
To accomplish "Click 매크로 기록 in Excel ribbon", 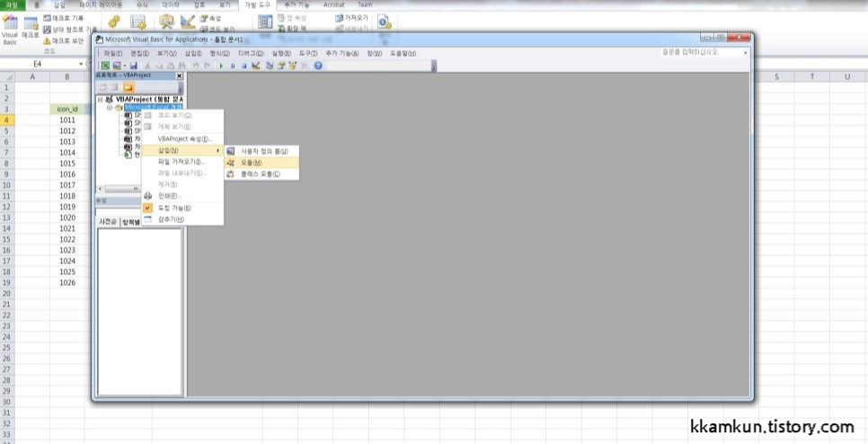I will click(x=63, y=18).
